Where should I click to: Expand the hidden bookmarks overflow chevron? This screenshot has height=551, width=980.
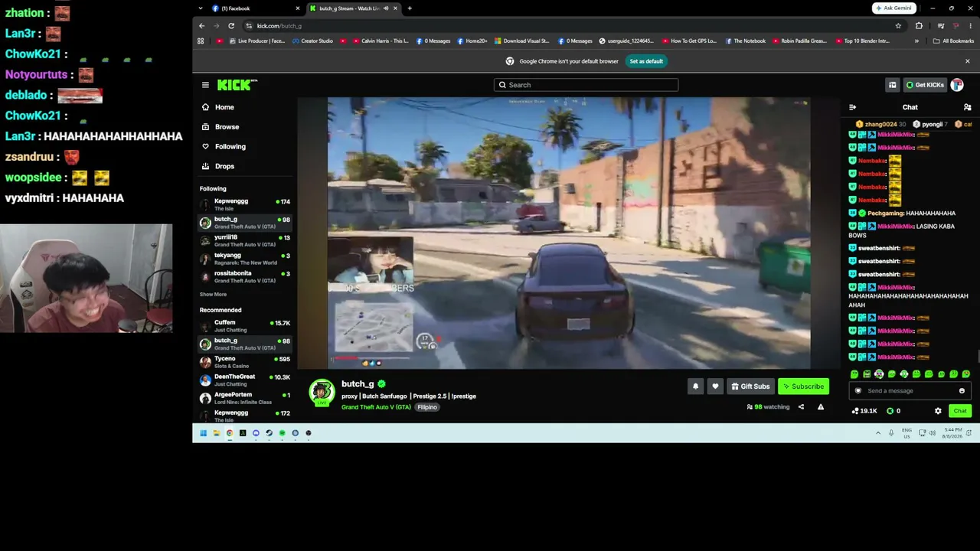coord(916,41)
